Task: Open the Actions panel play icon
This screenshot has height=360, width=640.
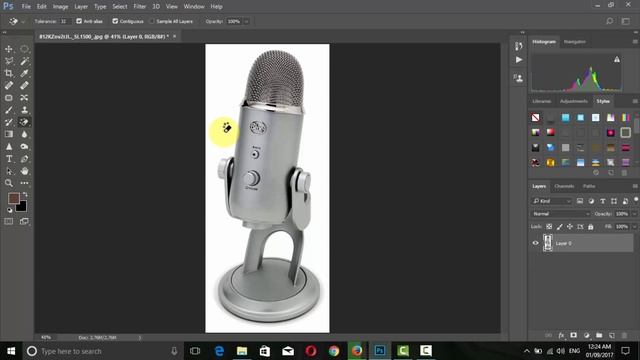Action: [x=518, y=60]
